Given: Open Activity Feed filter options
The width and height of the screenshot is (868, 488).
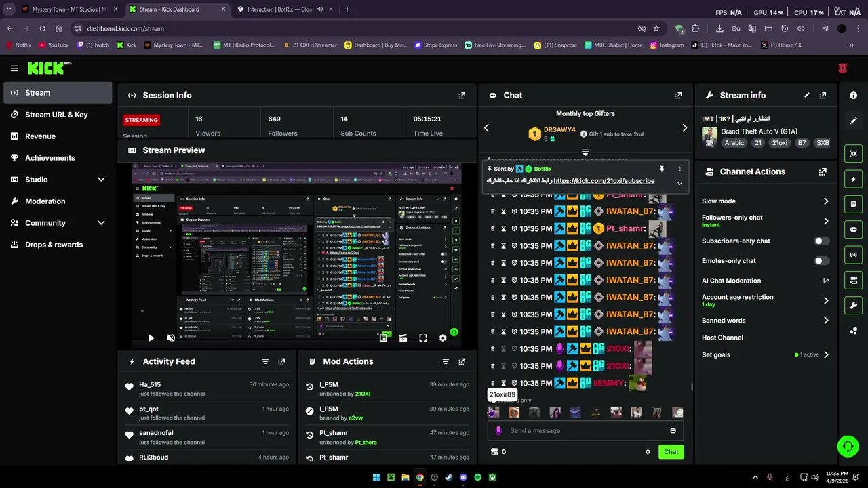Looking at the screenshot, I should pos(265,361).
